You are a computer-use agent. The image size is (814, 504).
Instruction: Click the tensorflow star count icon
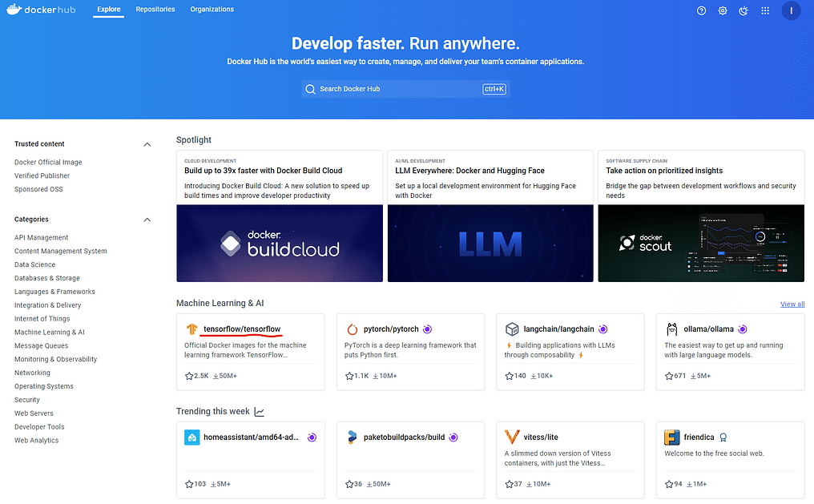tap(189, 376)
